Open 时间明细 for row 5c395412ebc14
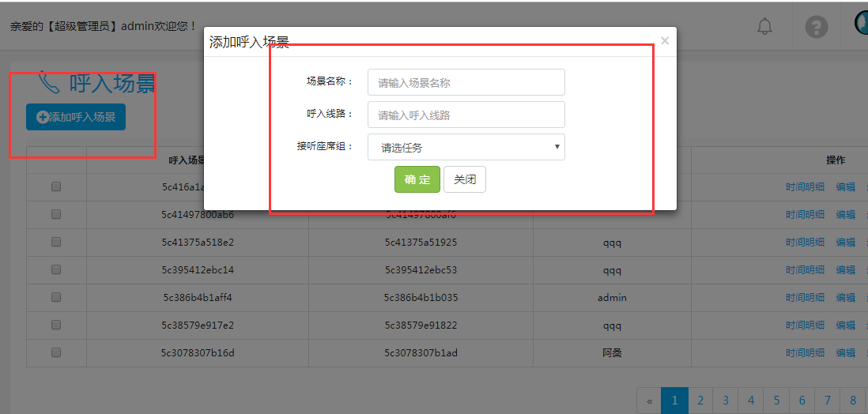The image size is (868, 414). (x=805, y=270)
